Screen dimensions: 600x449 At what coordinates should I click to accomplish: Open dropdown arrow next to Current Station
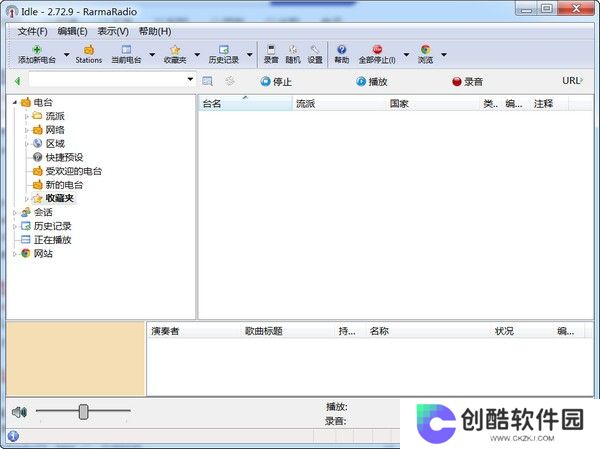pyautogui.click(x=152, y=55)
